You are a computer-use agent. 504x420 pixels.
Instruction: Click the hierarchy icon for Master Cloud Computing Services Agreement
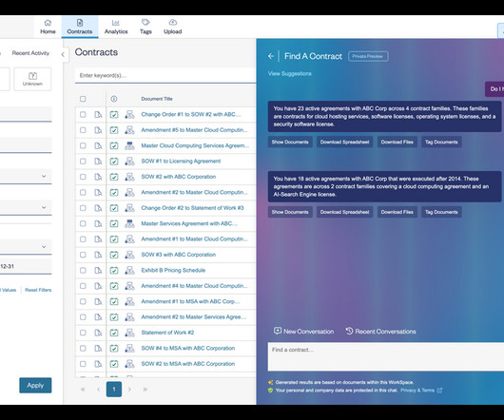(x=129, y=145)
